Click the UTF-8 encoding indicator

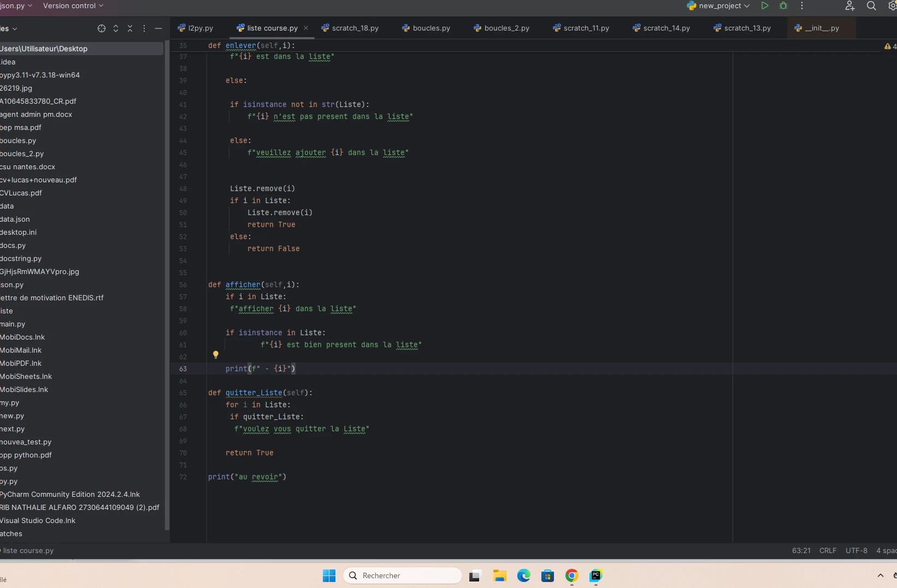(x=856, y=550)
